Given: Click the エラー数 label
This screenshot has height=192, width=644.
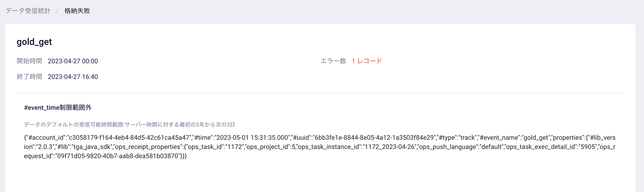Looking at the screenshot, I should tap(333, 61).
